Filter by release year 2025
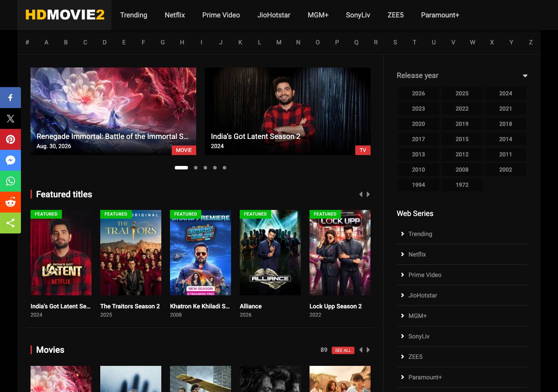Screen dimensions: 558x392 [462, 93]
